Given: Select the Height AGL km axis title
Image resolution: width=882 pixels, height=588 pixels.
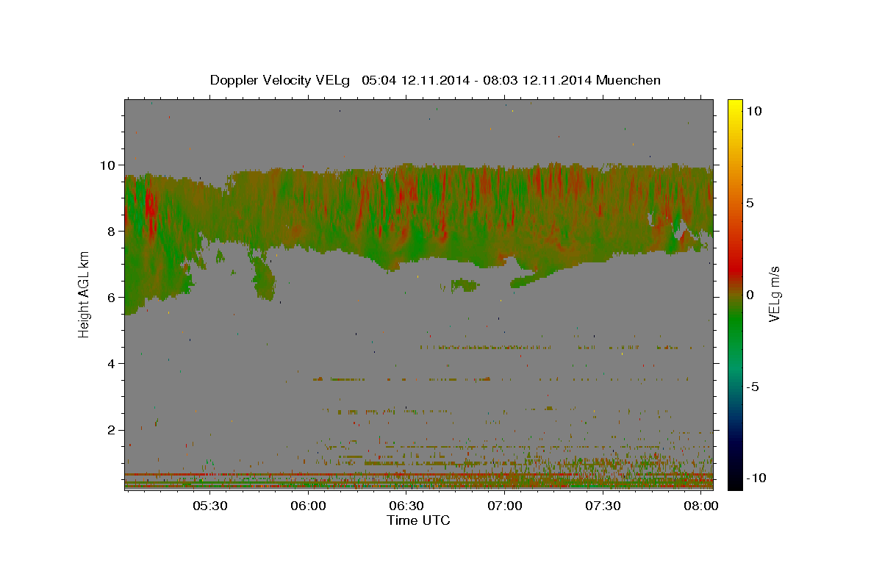Looking at the screenshot, I should pos(84,295).
